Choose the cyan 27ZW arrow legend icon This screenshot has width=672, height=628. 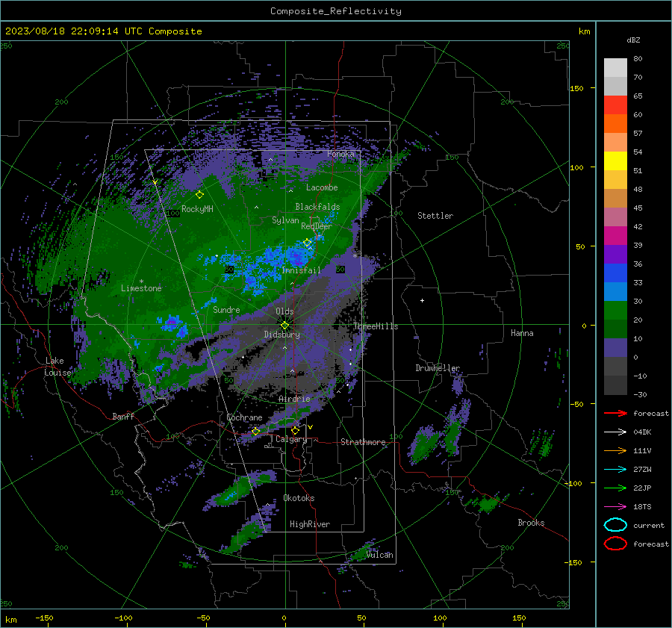point(615,470)
